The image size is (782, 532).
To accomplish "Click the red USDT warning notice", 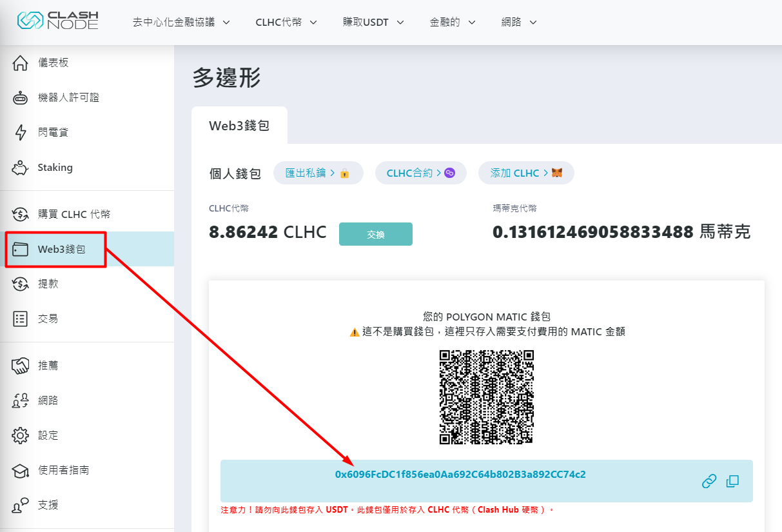I will click(387, 510).
